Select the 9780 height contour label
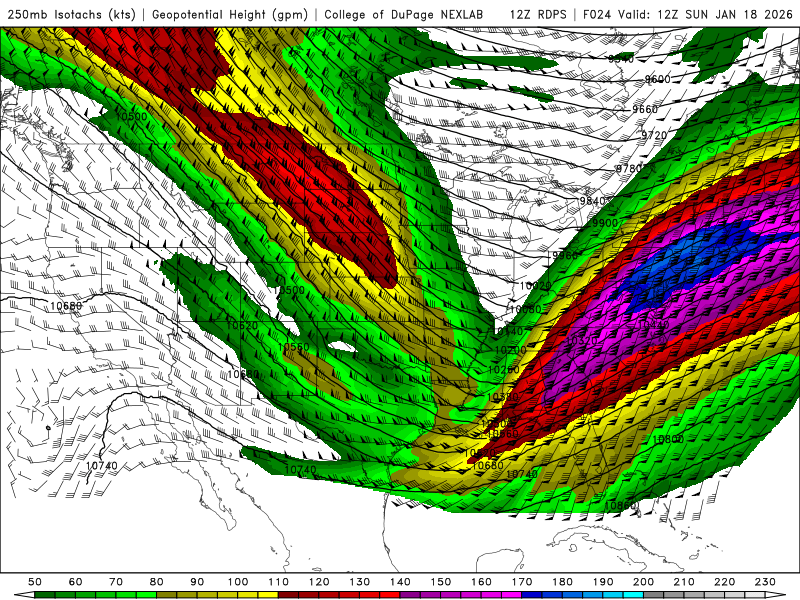The height and width of the screenshot is (600, 800). point(629,169)
